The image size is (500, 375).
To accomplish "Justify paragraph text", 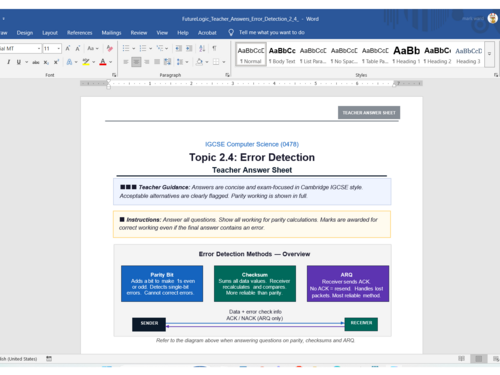I will (157, 62).
